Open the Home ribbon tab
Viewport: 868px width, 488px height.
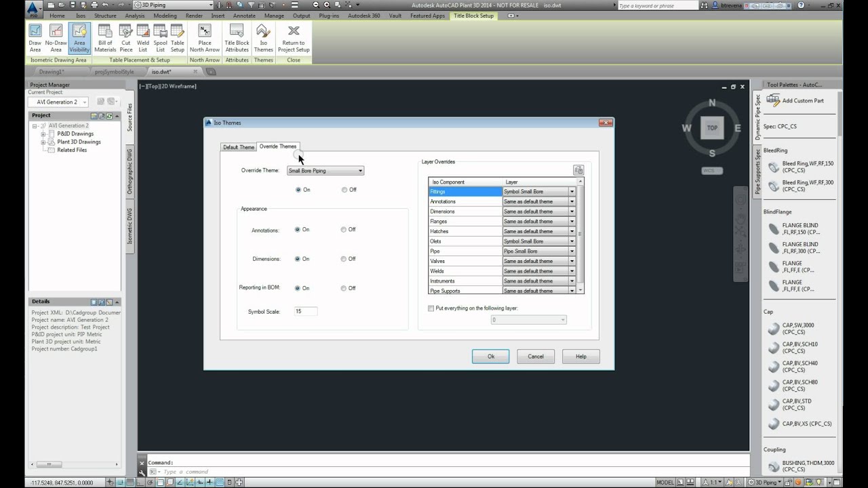(58, 16)
